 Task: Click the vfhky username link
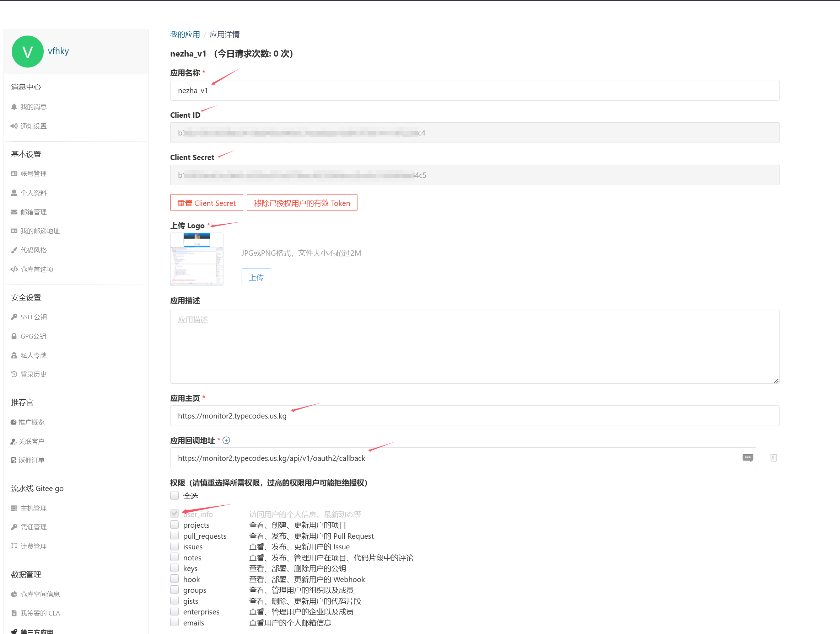[x=59, y=51]
